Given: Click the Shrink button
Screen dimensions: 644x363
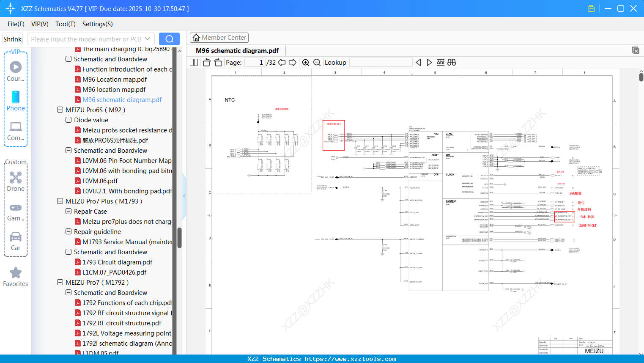Looking at the screenshot, I should [12, 38].
